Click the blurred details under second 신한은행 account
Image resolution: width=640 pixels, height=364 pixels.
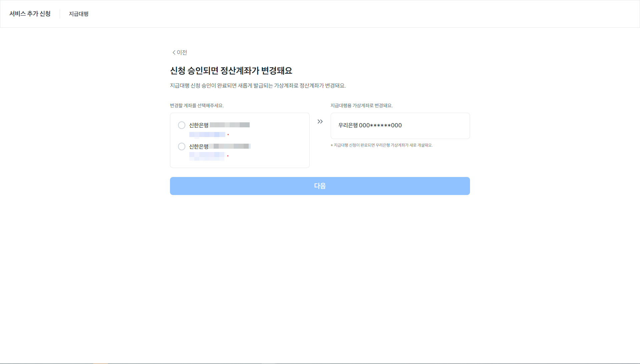click(x=207, y=156)
